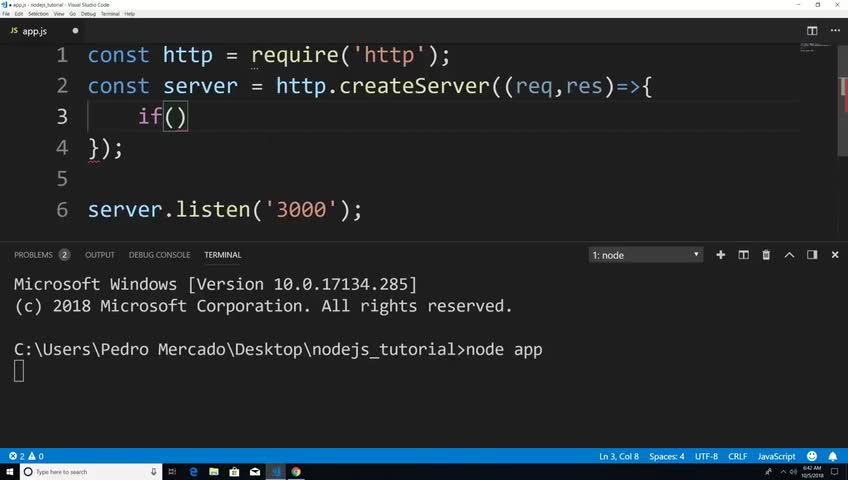Change encoding via 'UTF-8'
This screenshot has height=480, width=848.
click(706, 456)
